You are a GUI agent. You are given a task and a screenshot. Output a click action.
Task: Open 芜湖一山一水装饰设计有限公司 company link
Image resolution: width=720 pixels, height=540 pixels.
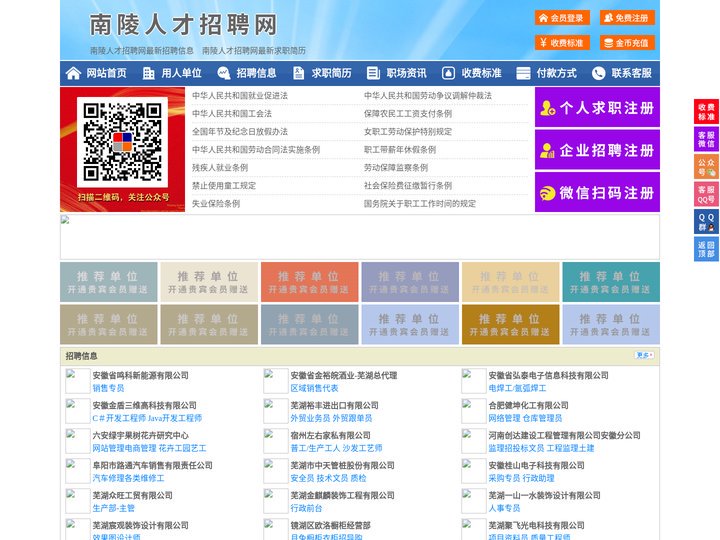(544, 495)
